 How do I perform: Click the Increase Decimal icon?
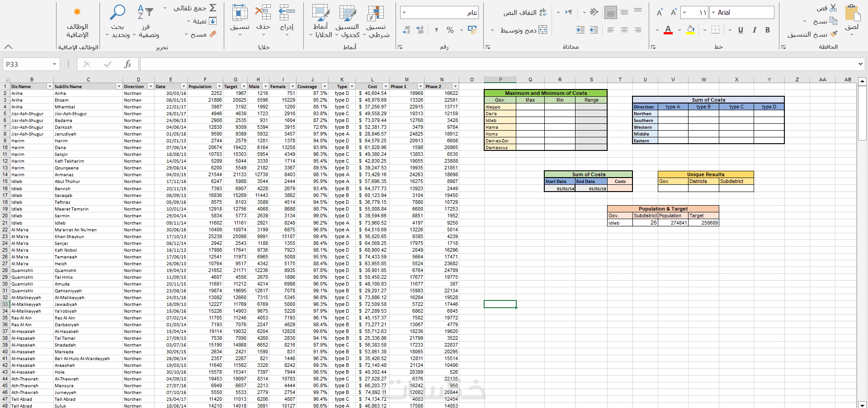(x=420, y=30)
